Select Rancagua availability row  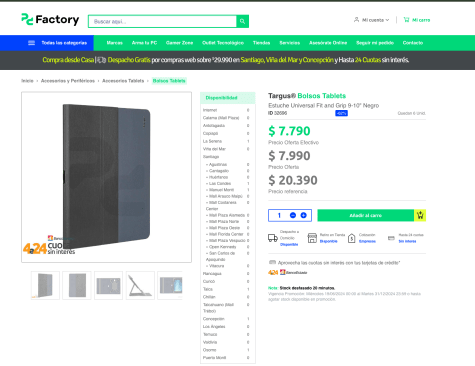click(x=226, y=273)
